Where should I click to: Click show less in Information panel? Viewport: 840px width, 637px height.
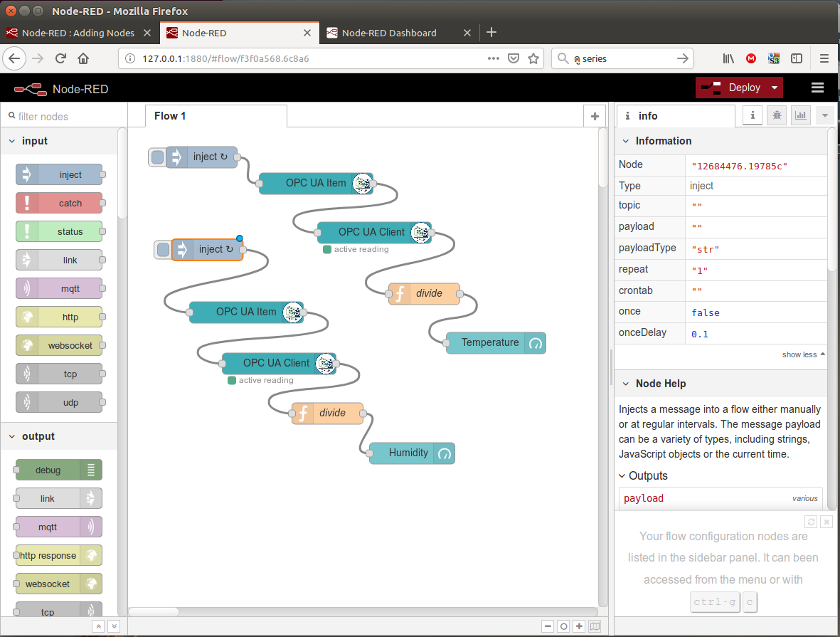pos(803,354)
